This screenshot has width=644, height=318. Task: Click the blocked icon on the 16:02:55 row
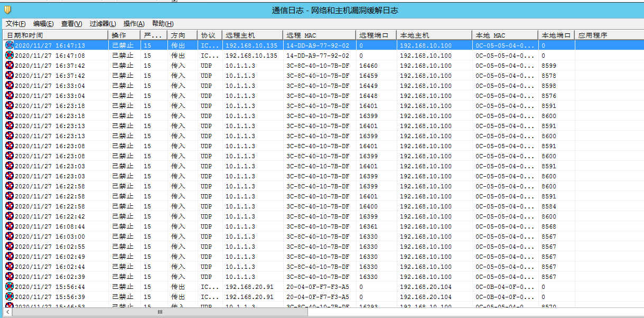click(10, 247)
